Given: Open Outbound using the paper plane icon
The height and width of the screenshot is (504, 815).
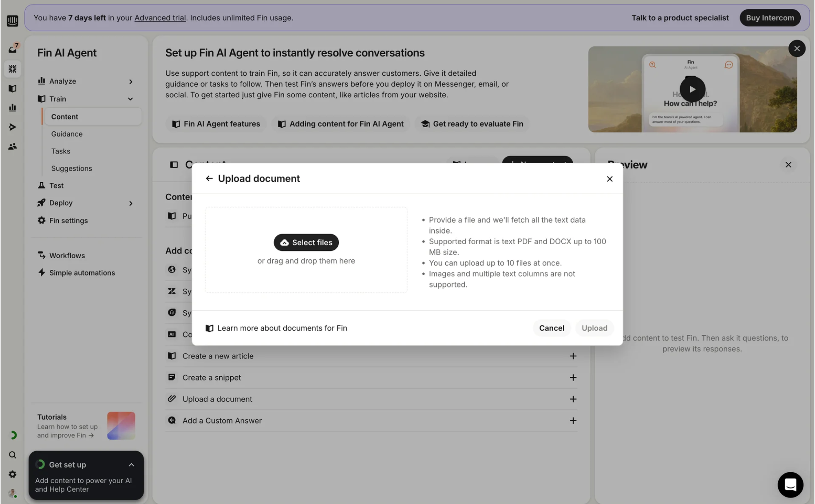Looking at the screenshot, I should pyautogui.click(x=12, y=127).
